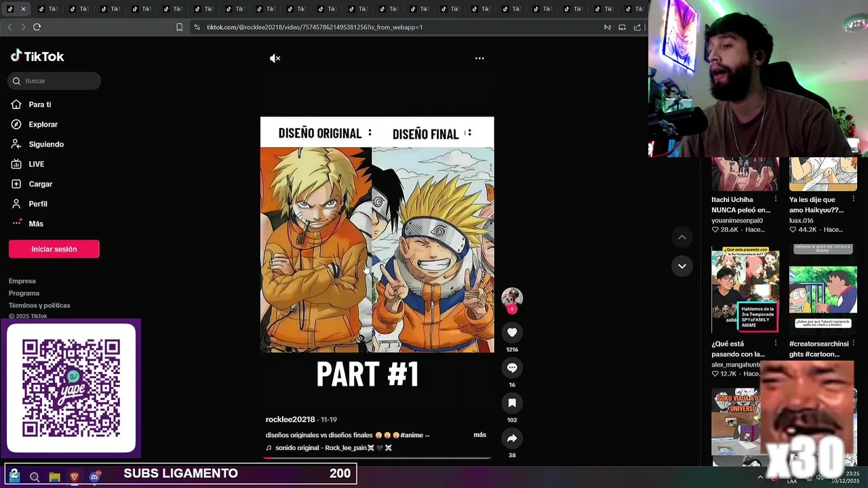Click the #anime hashtag
The height and width of the screenshot is (488, 868).
412,435
